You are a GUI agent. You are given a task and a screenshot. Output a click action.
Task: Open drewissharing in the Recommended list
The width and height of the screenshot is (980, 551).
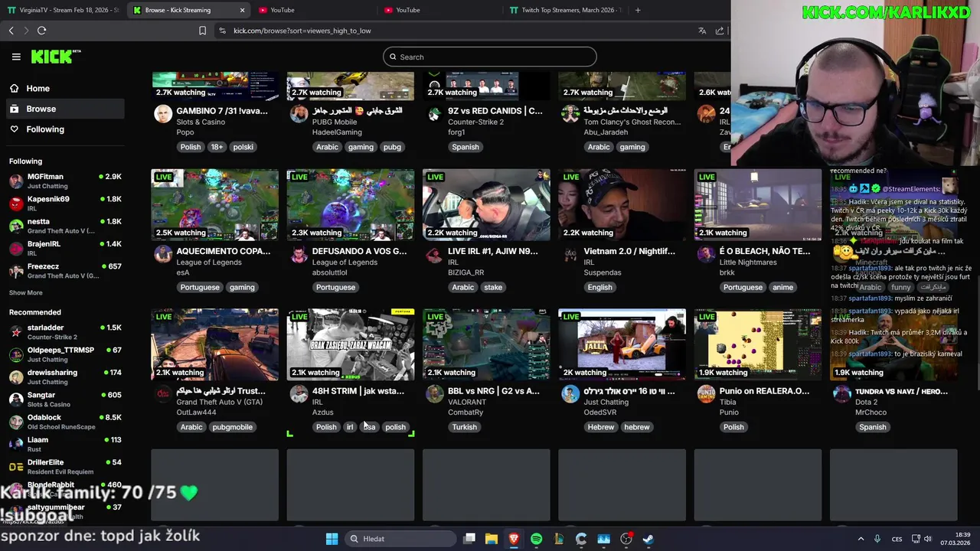pos(65,377)
